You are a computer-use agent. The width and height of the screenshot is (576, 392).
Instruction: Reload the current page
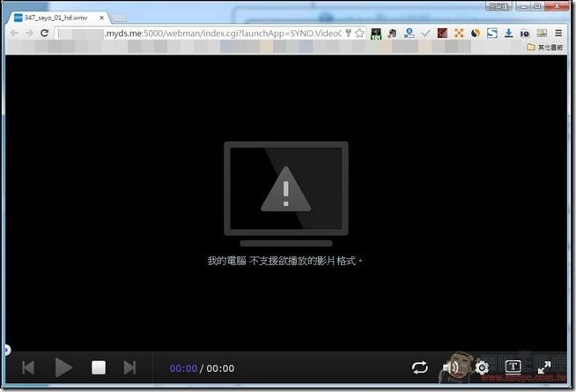[45, 33]
